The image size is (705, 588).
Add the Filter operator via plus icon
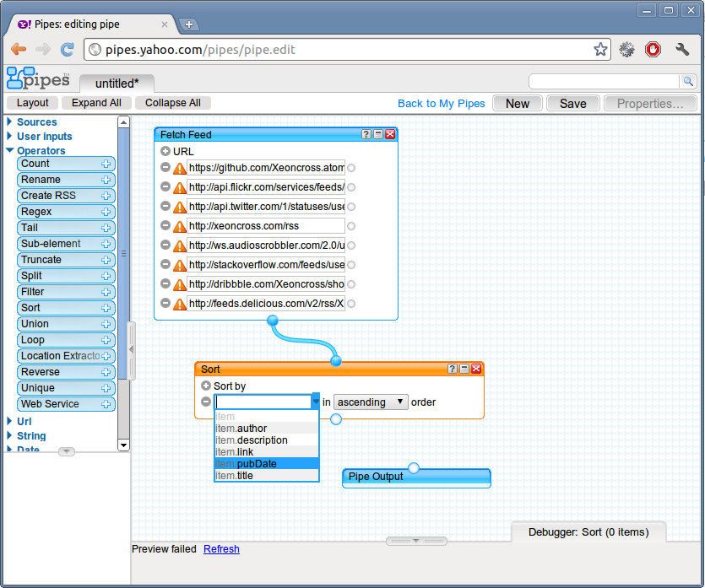click(x=106, y=292)
